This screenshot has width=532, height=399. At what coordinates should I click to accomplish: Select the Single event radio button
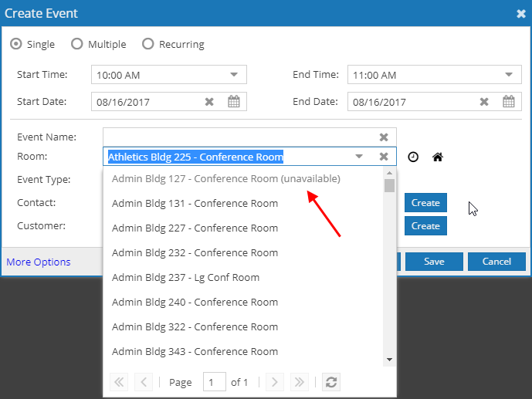[16, 44]
